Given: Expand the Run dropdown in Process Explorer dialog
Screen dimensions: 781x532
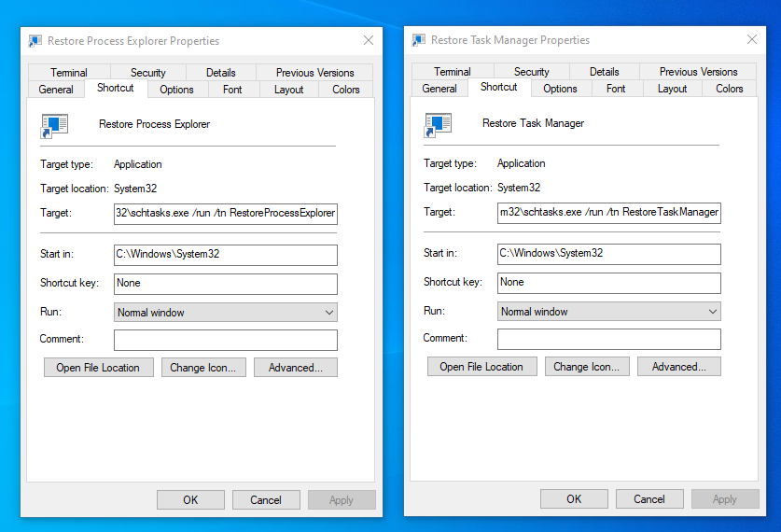Looking at the screenshot, I should pos(226,313).
